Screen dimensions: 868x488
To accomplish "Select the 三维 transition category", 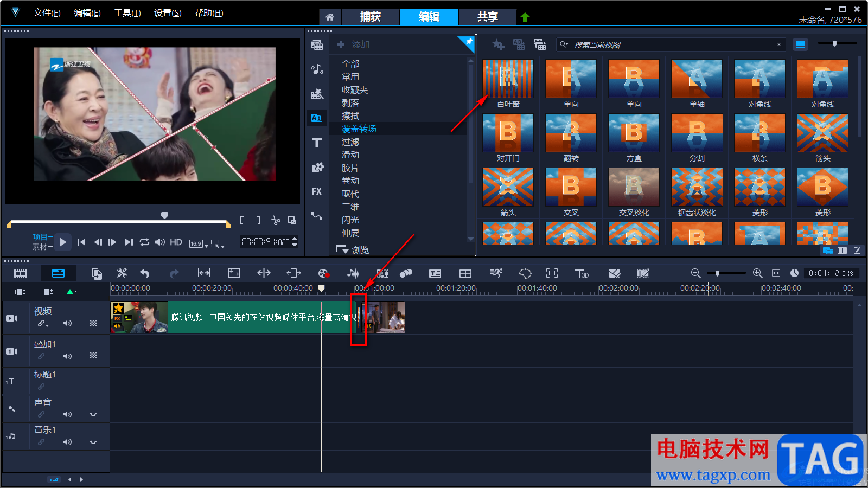I will click(x=350, y=207).
